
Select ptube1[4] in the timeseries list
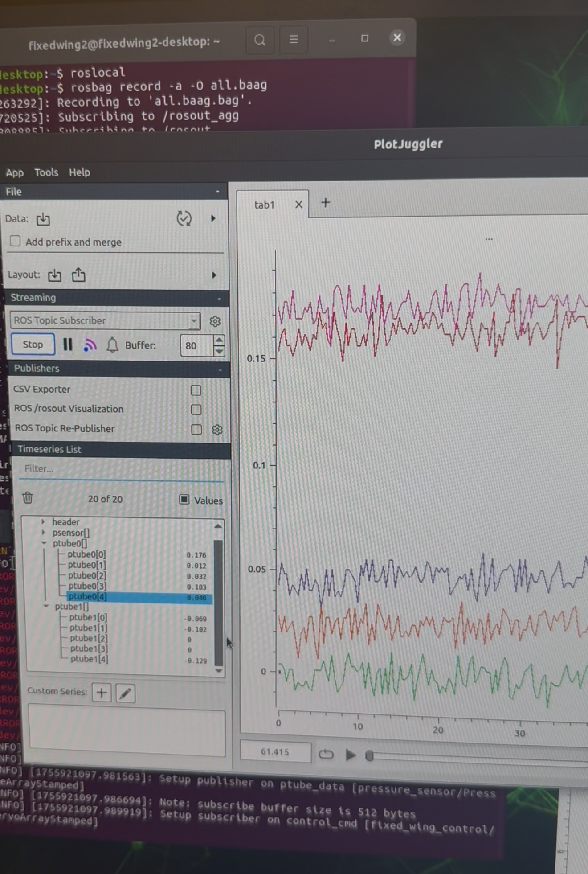[x=89, y=659]
